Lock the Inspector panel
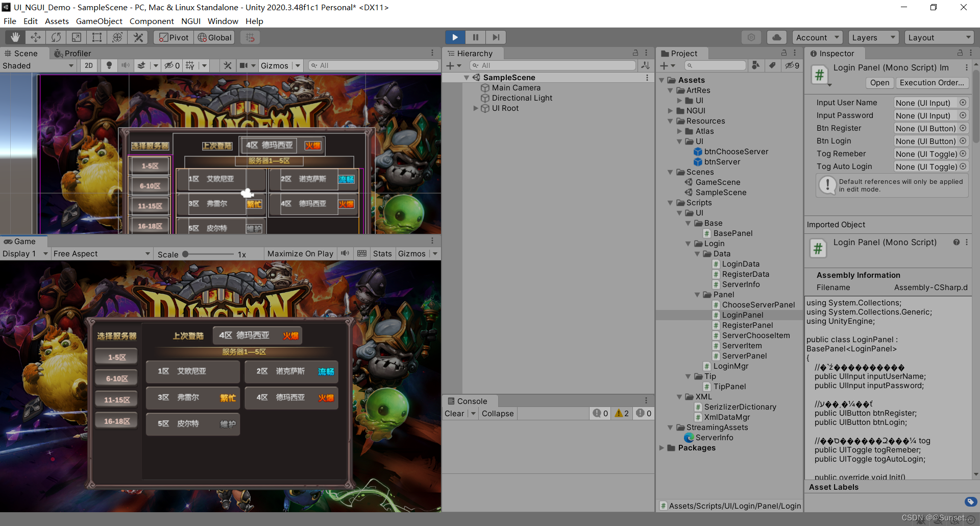Screen dimensions: 980x526 pyautogui.click(x=960, y=53)
